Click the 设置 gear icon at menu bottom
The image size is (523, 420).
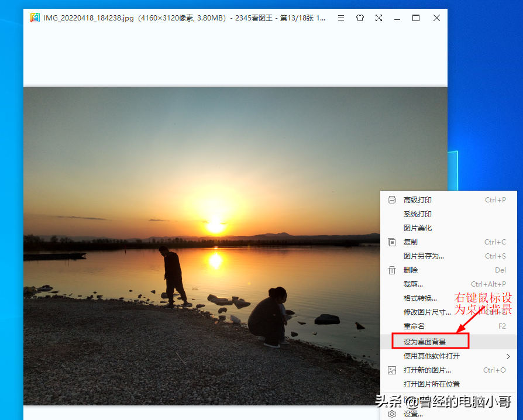(391, 413)
